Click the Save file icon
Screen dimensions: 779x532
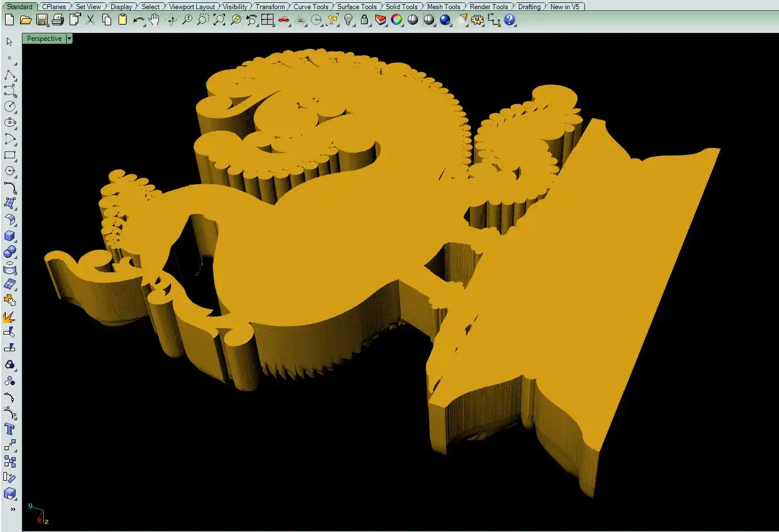41,20
